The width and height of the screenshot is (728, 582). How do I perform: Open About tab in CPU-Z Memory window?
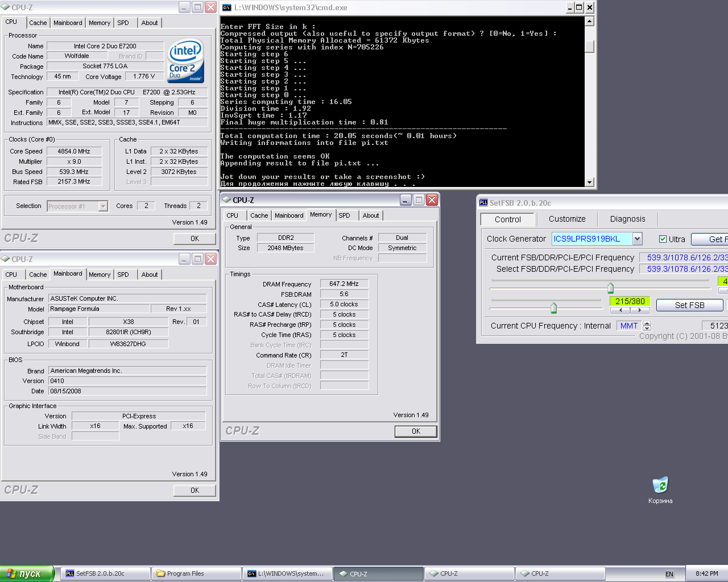click(x=371, y=215)
